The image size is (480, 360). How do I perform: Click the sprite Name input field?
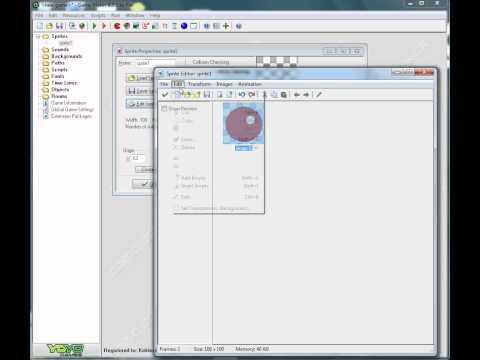155,63
